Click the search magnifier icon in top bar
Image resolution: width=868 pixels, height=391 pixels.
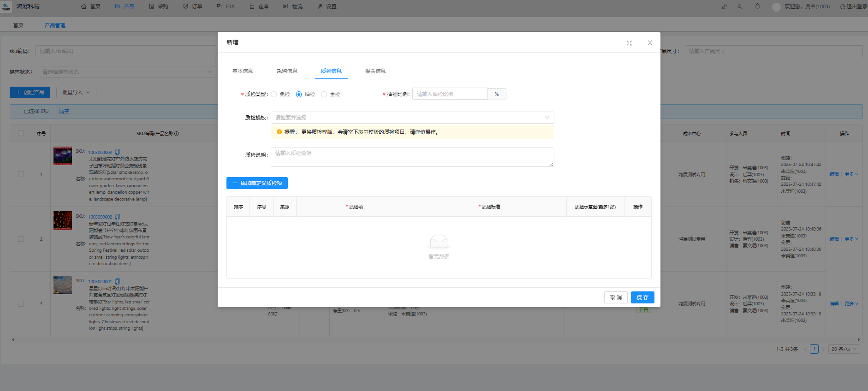740,6
